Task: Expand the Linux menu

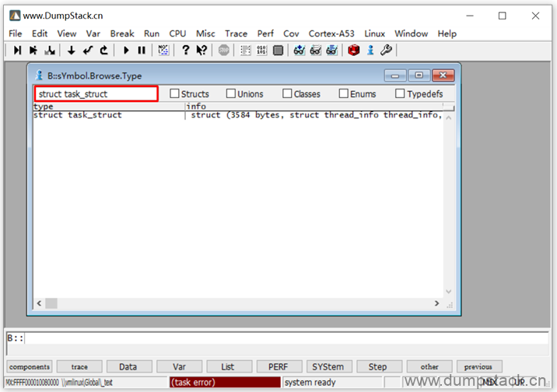Action: [374, 33]
